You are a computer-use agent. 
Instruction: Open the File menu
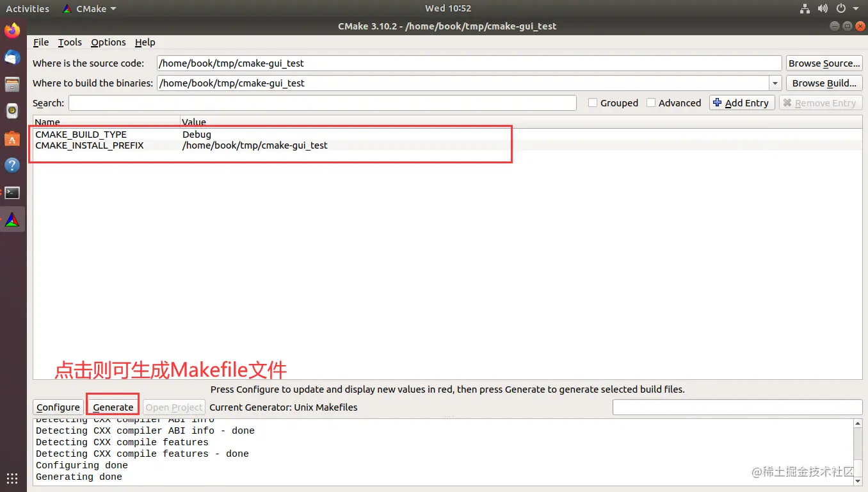click(41, 42)
